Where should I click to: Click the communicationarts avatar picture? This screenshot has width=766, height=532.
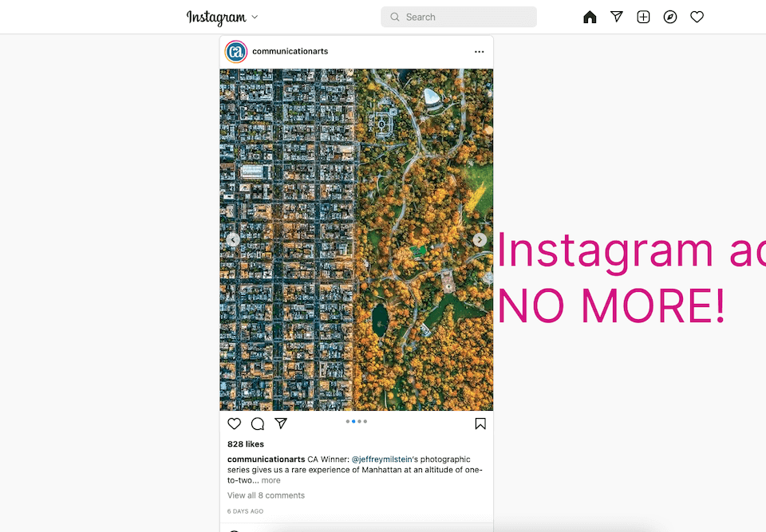tap(236, 52)
